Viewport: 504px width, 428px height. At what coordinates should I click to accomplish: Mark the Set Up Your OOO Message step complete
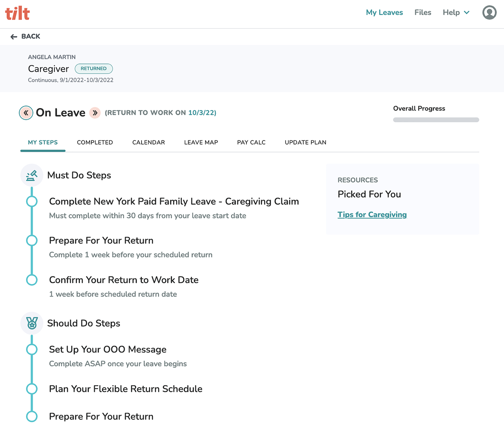(32, 349)
